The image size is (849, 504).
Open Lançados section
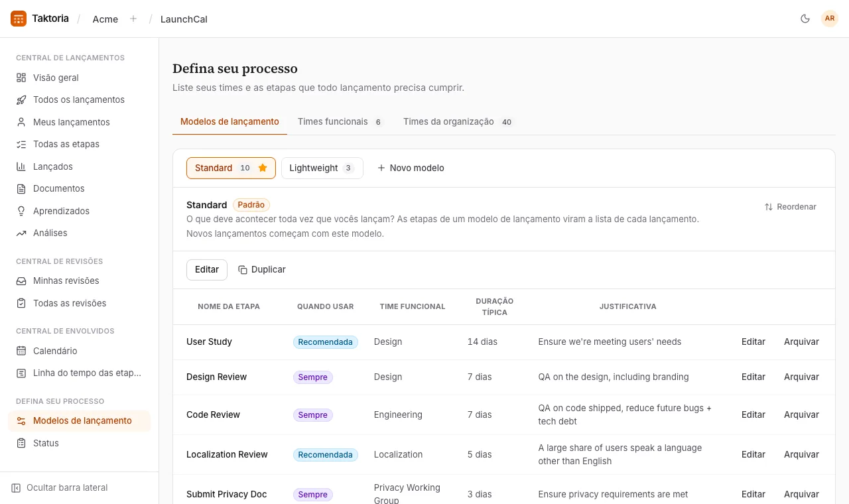pos(80,166)
